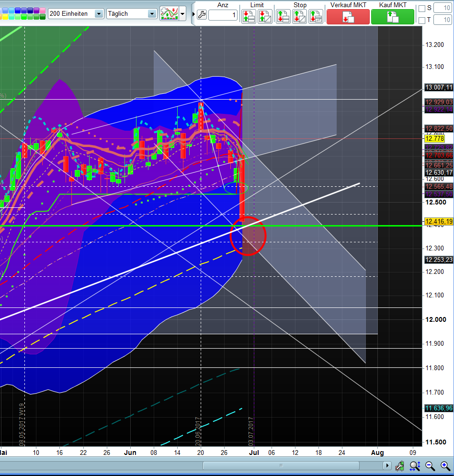The height and width of the screenshot is (476, 454).
Task: Click the T value field
Action: click(443, 20)
